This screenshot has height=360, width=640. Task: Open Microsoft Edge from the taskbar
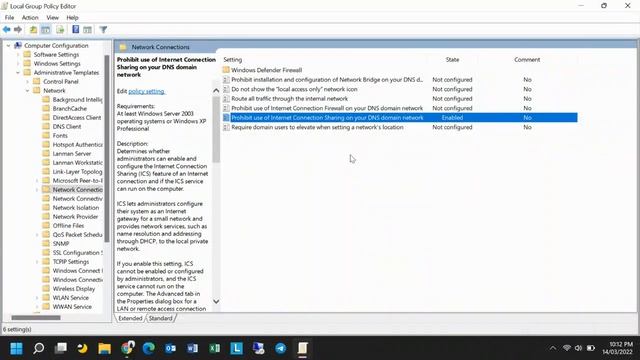[149, 348]
